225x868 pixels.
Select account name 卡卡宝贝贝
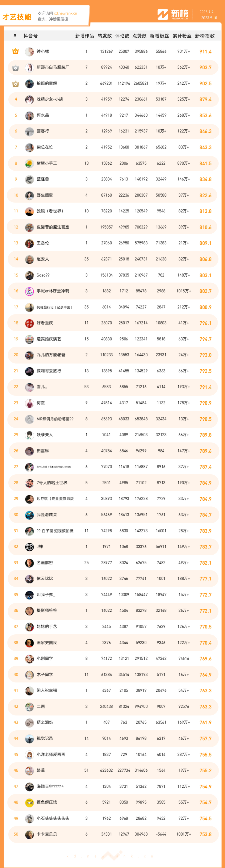pyautogui.click(x=47, y=834)
